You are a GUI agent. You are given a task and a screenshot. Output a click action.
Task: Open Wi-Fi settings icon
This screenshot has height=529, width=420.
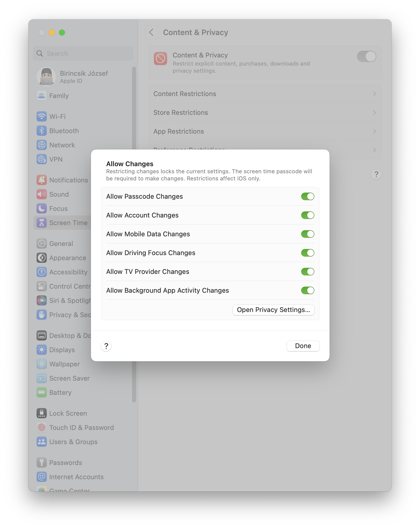pos(42,117)
